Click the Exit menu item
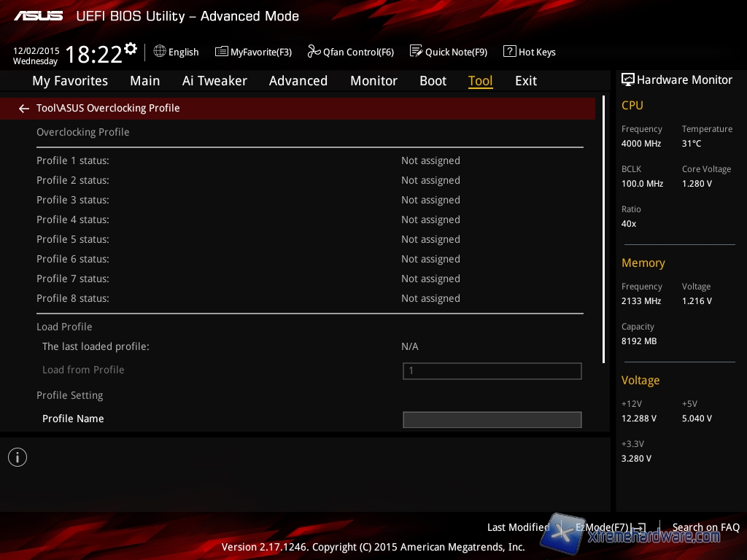 tap(525, 81)
